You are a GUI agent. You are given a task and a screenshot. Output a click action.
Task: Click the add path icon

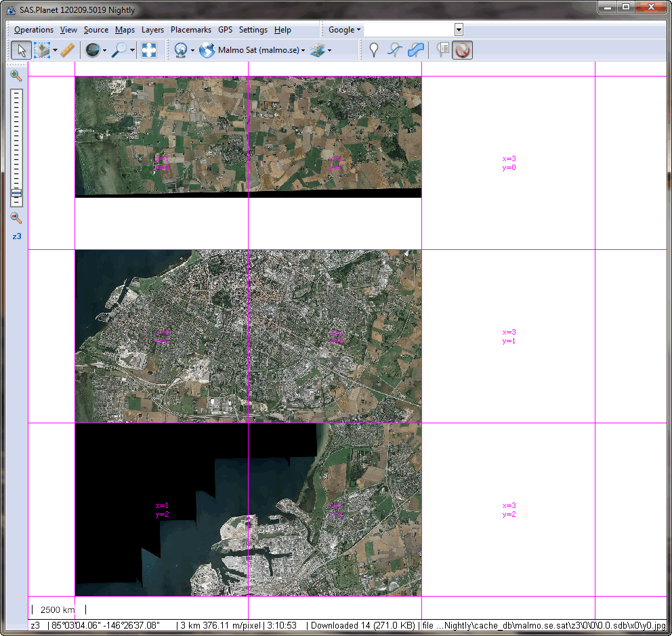click(x=394, y=50)
